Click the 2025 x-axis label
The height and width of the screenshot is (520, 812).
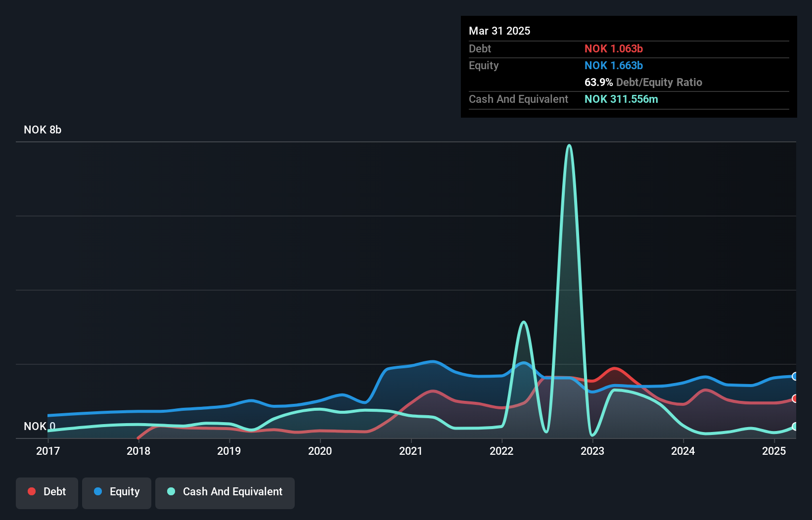click(x=774, y=451)
